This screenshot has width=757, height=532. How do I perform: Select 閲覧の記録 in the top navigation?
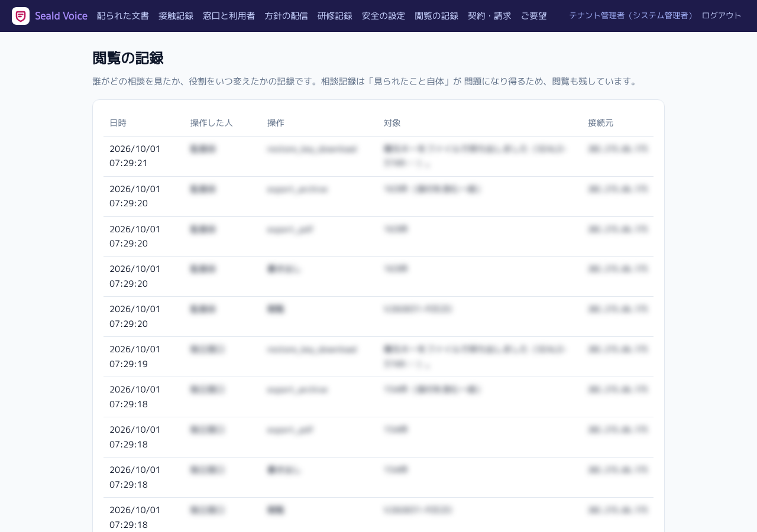(x=436, y=16)
